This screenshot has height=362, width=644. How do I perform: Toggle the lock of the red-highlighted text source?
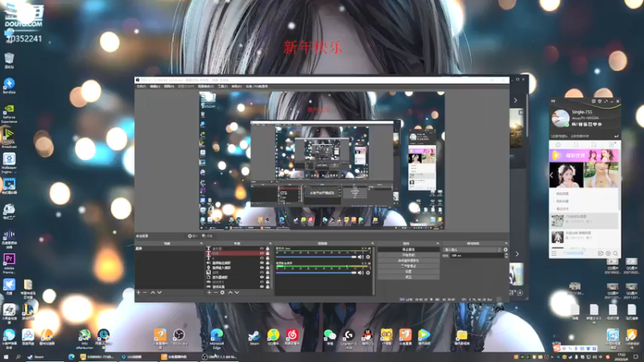click(267, 253)
